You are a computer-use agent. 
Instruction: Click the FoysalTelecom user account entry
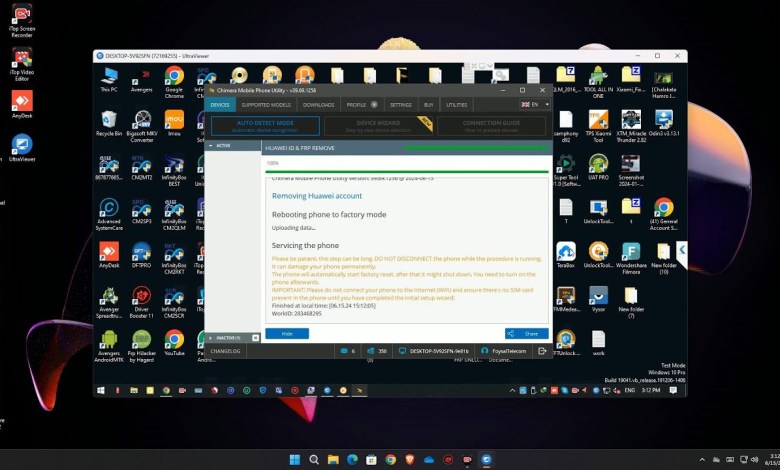click(x=503, y=351)
